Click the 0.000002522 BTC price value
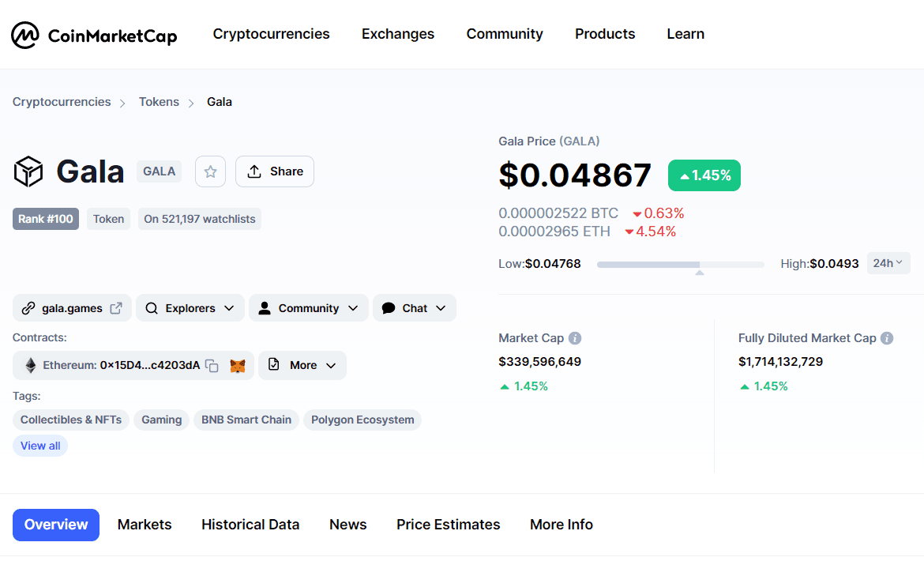Image resolution: width=924 pixels, height=561 pixels. [558, 213]
